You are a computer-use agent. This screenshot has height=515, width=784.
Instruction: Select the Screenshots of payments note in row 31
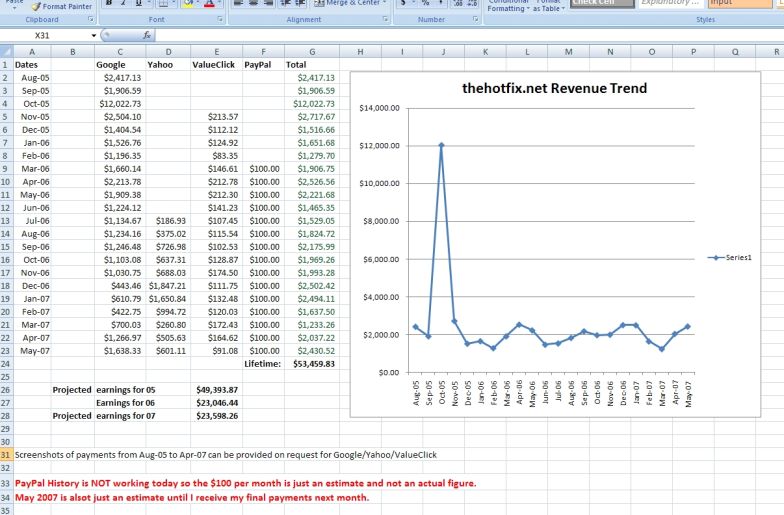point(226,455)
